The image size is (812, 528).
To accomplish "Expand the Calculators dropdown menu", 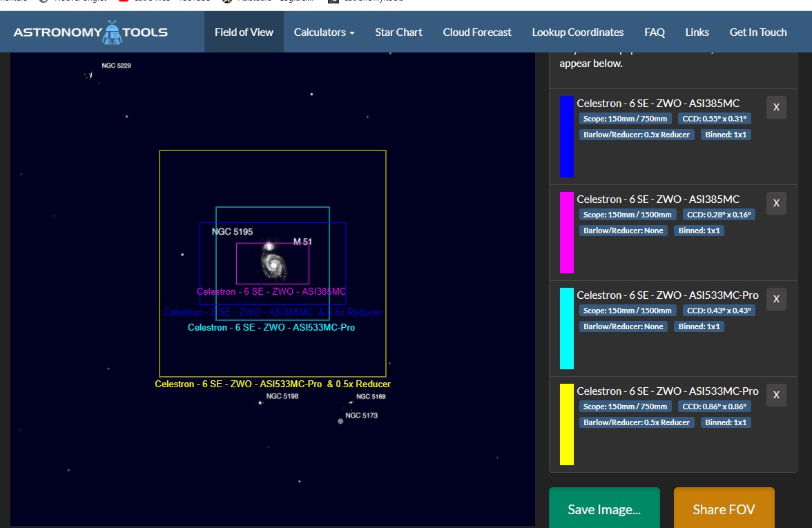I will pos(325,32).
